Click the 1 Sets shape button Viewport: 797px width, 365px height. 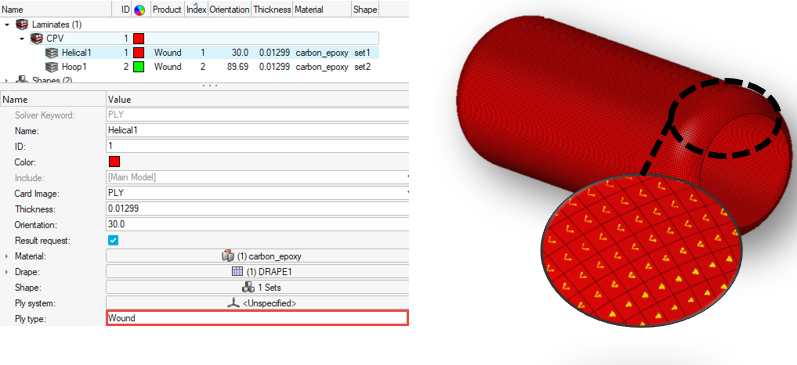[x=257, y=288]
